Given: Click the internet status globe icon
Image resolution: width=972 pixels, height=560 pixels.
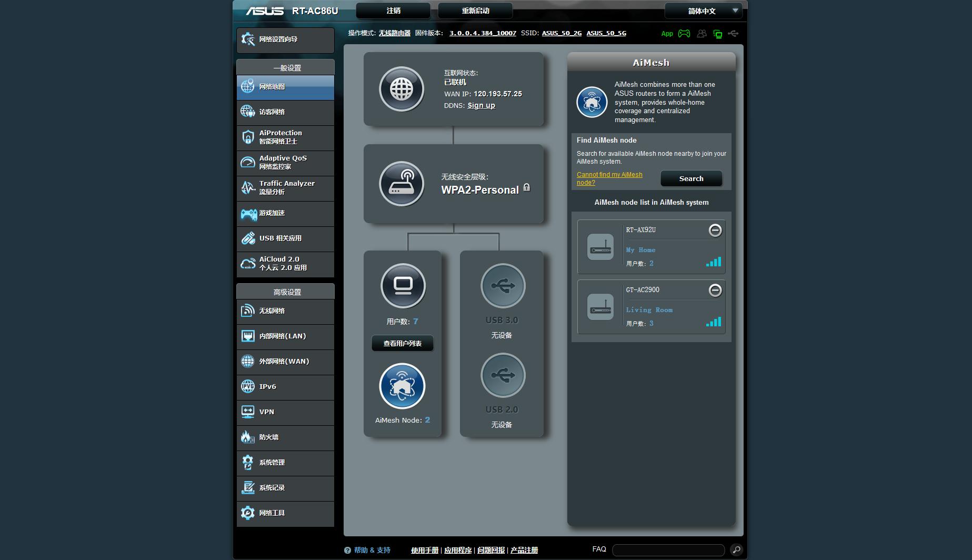Looking at the screenshot, I should (x=402, y=89).
